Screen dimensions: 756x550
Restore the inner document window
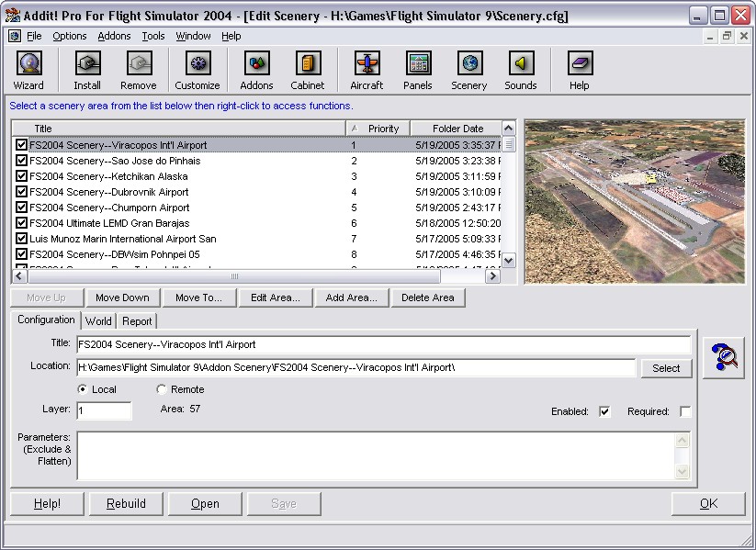[x=727, y=36]
